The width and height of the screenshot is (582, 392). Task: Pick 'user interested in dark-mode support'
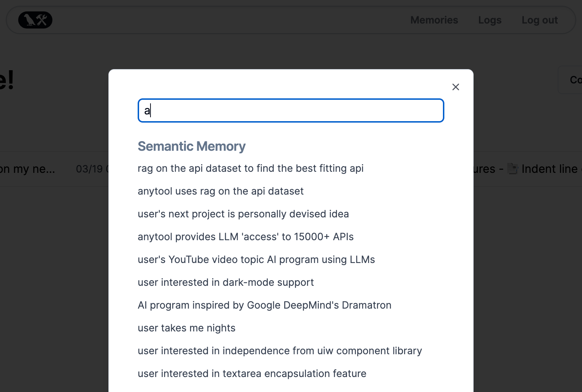(225, 282)
